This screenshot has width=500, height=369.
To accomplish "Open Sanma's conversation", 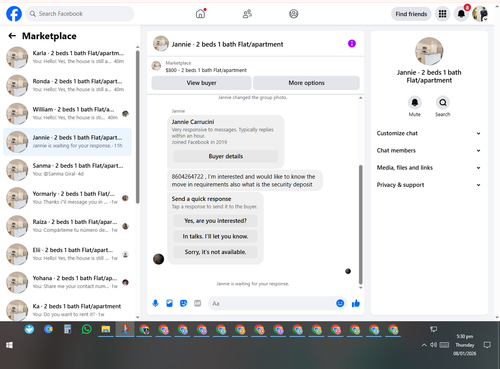I will (x=68, y=170).
